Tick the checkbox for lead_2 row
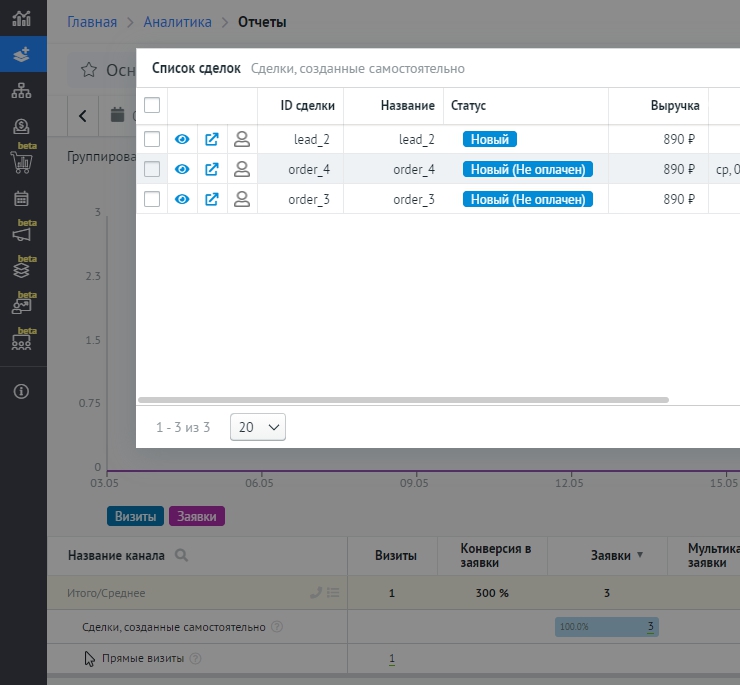Image resolution: width=740 pixels, height=685 pixels. [152, 140]
